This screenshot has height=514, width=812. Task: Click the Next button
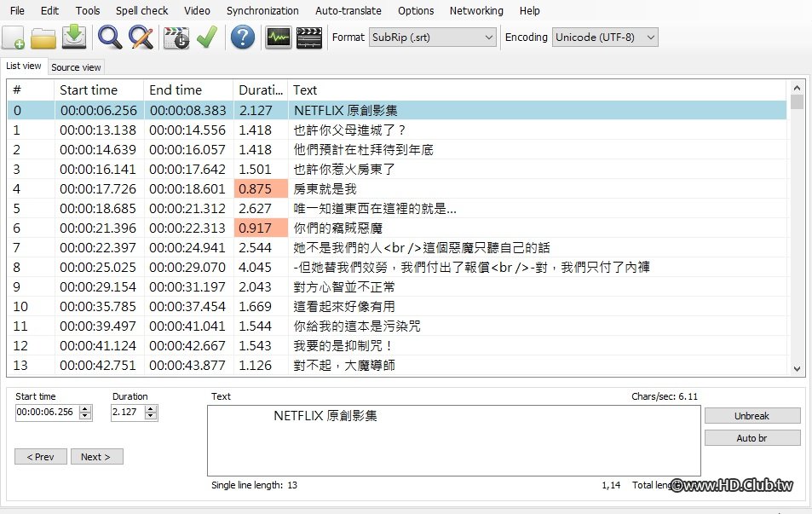click(x=97, y=457)
